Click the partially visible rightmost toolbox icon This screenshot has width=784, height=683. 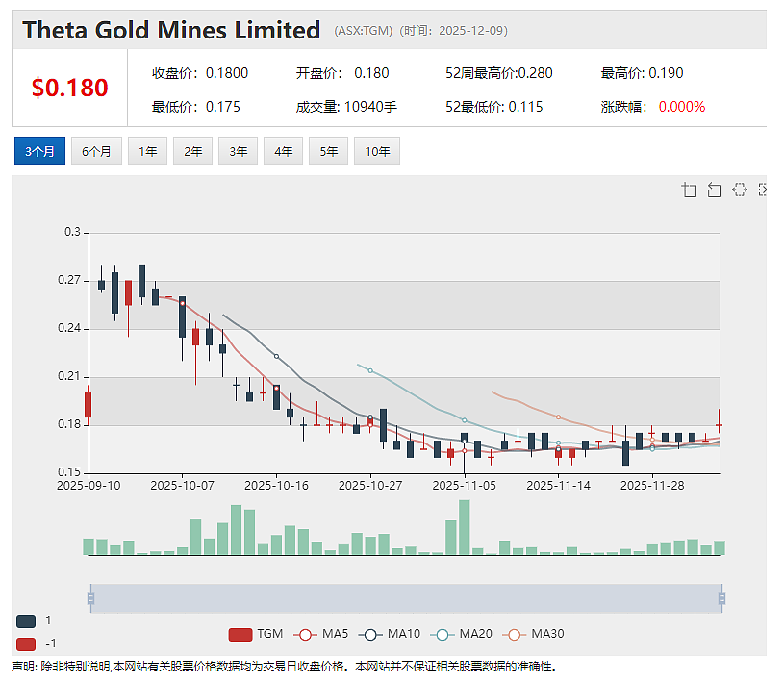763,190
